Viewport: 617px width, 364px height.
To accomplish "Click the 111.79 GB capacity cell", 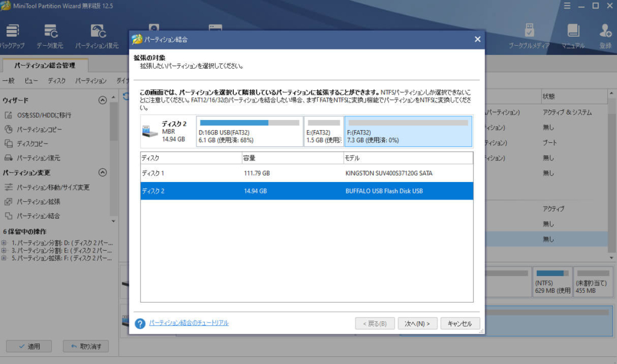I will tap(257, 173).
